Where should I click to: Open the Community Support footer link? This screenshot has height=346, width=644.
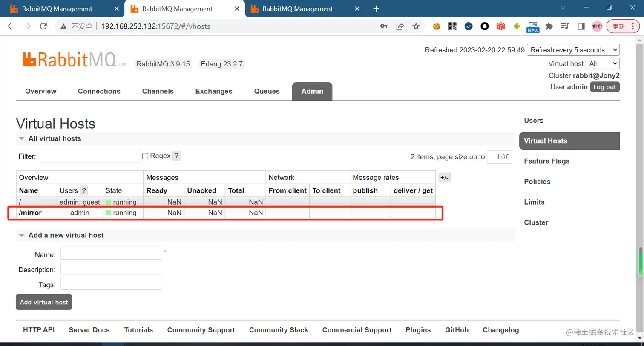(x=201, y=330)
